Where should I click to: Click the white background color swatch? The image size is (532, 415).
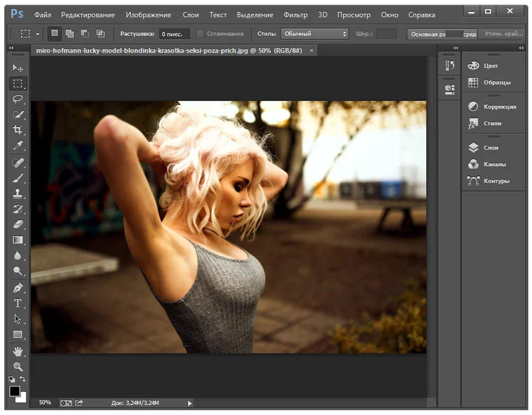coord(23,398)
